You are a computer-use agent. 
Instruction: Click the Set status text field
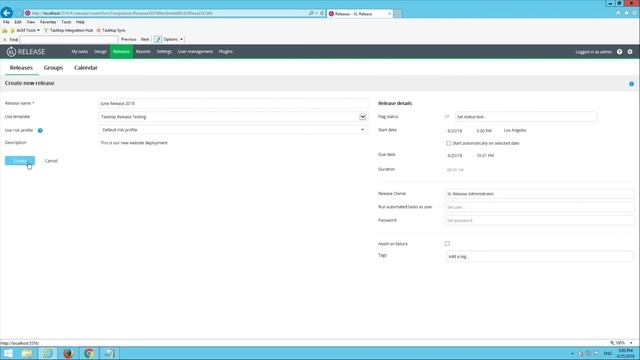(x=526, y=117)
